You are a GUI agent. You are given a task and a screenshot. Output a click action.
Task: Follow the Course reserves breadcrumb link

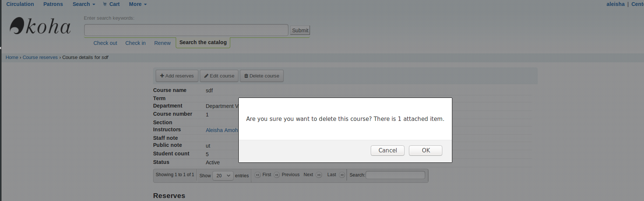click(40, 57)
